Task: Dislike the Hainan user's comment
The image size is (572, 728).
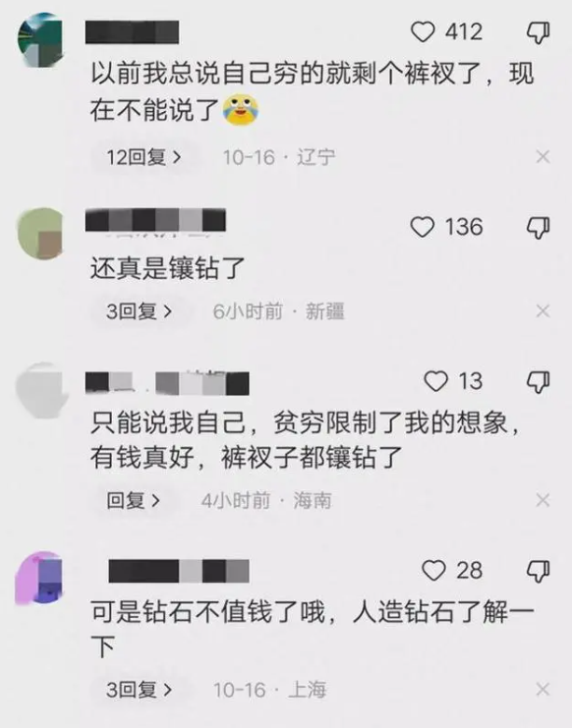Action: (x=538, y=382)
